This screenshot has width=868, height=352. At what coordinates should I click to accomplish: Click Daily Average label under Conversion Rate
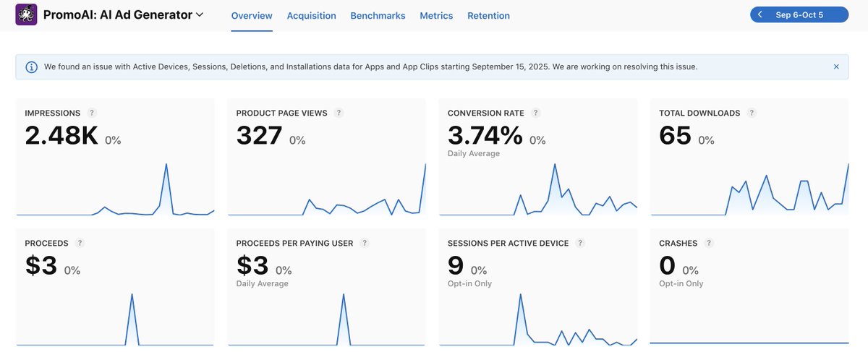click(x=474, y=153)
